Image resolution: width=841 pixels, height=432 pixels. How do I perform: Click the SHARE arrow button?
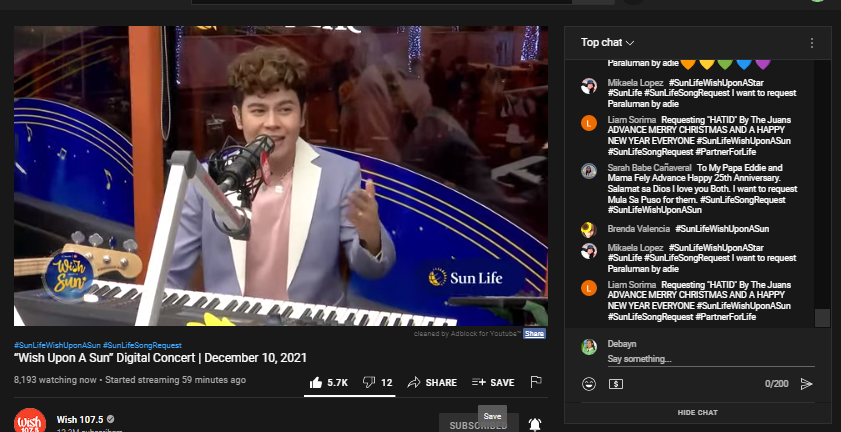click(432, 383)
